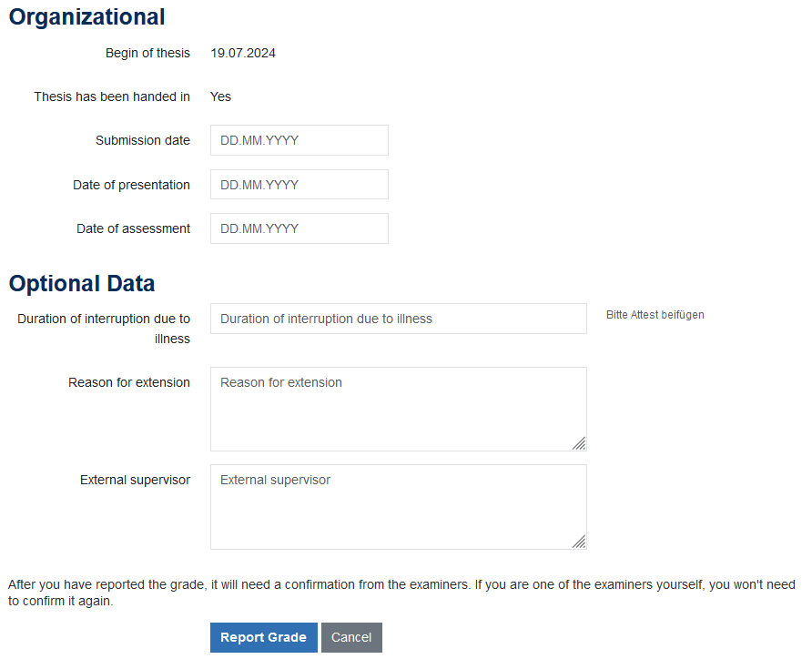Select the Date of assessment field
Image resolution: width=812 pixels, height=659 pixels.
(x=299, y=228)
